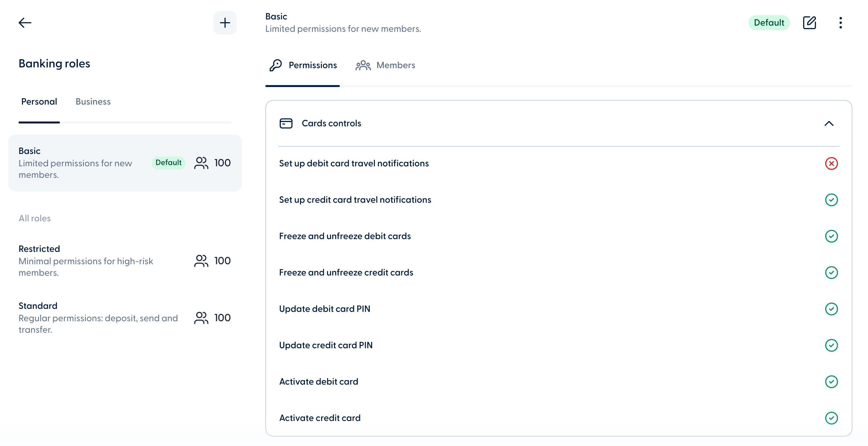Click the plus icon to add a role
This screenshot has width=868, height=446.
225,22
